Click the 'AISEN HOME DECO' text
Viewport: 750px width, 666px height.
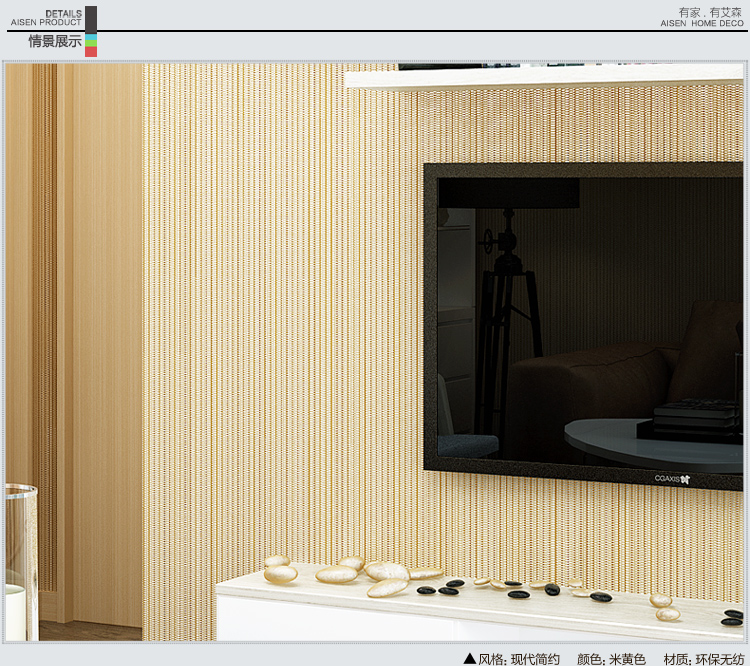point(702,23)
